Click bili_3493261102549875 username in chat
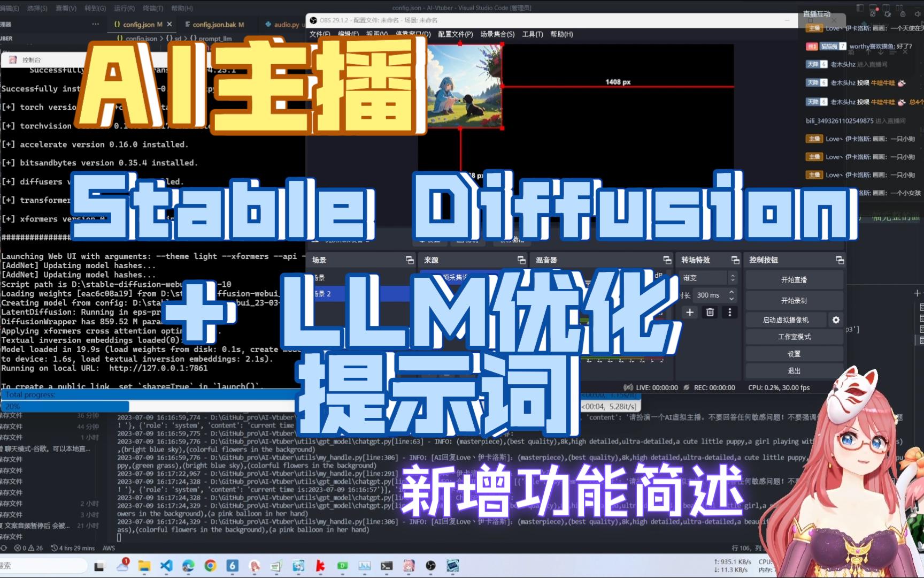Screen dimensions: 924x578 click(840, 121)
